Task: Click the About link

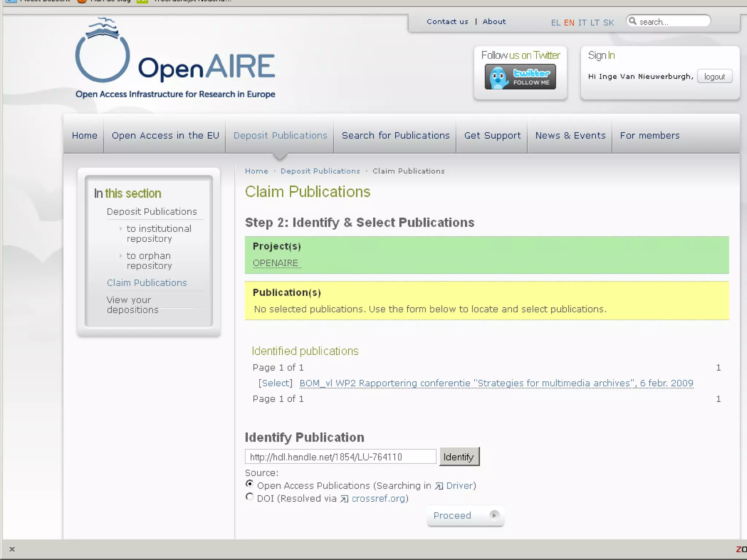Action: 494,22
